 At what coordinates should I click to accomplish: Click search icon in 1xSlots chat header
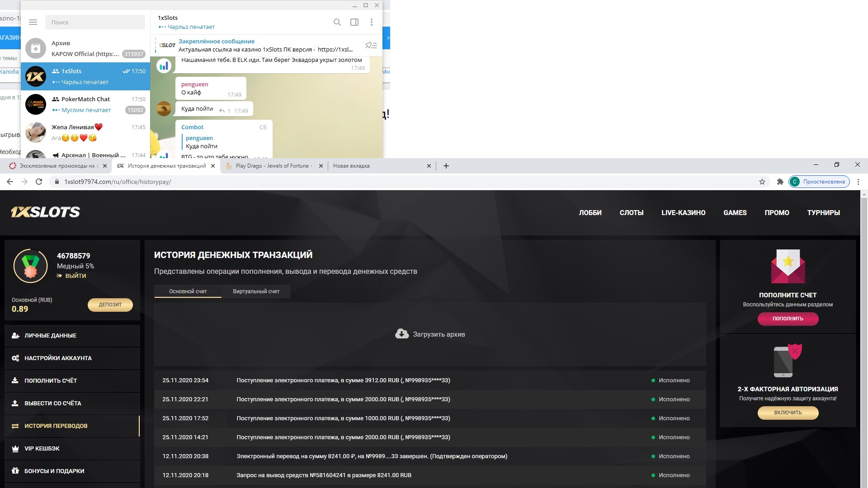tap(337, 22)
